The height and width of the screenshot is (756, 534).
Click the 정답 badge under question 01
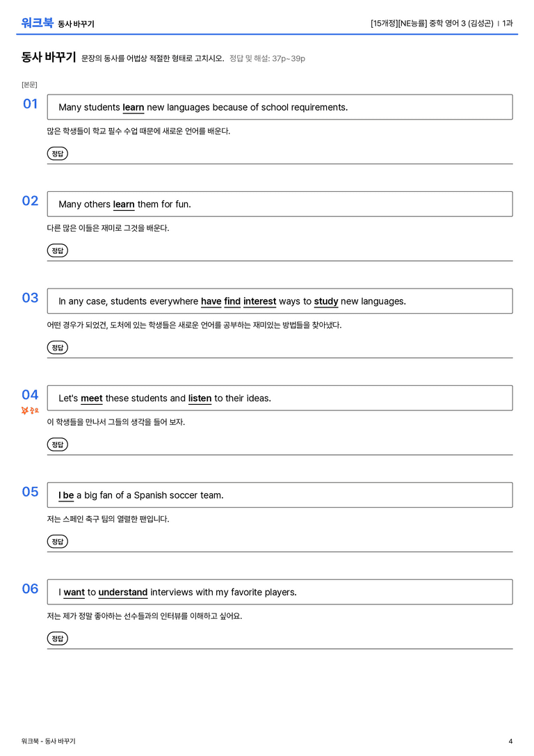point(57,153)
